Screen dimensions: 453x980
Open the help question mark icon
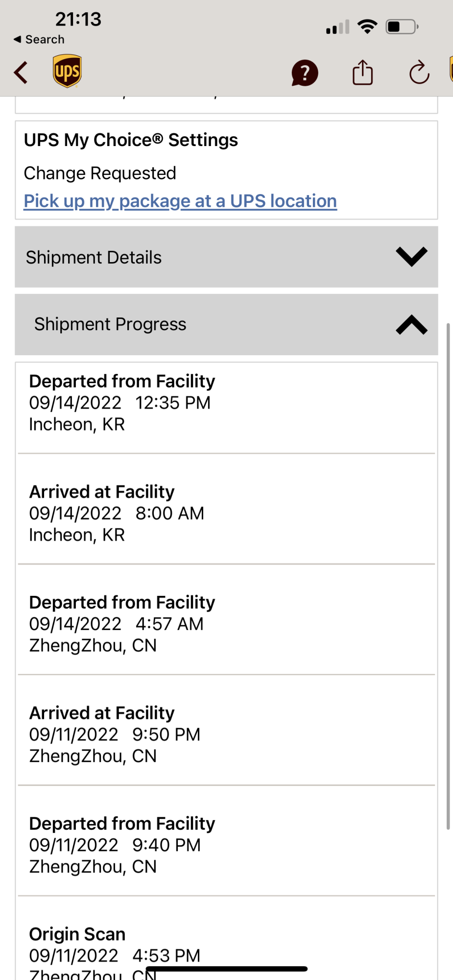point(305,73)
